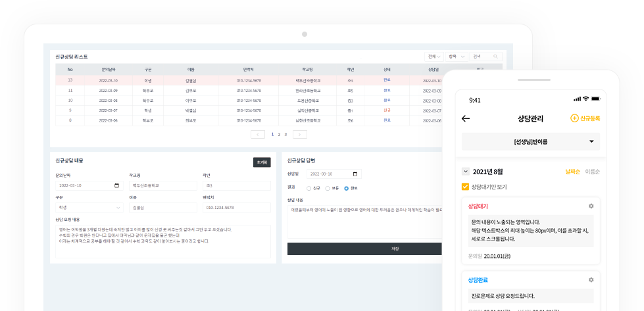Click the 학교명 input field

pyautogui.click(x=162, y=185)
